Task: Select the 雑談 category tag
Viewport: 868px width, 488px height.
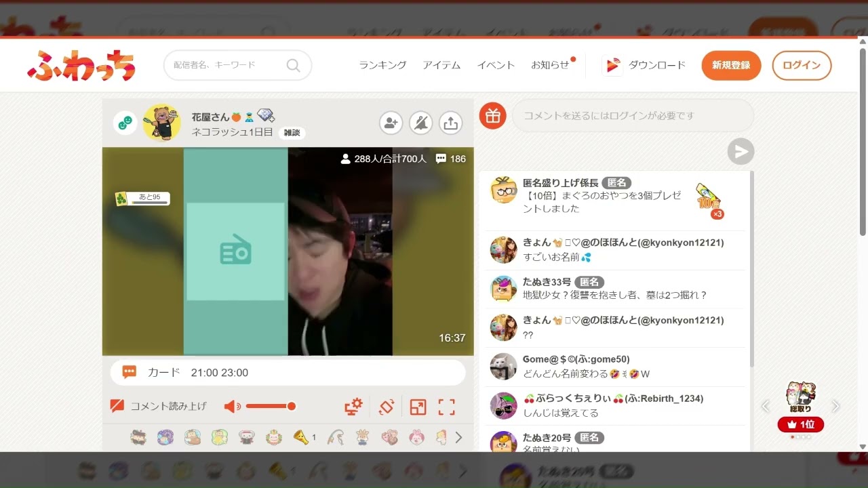Action: coord(292,133)
